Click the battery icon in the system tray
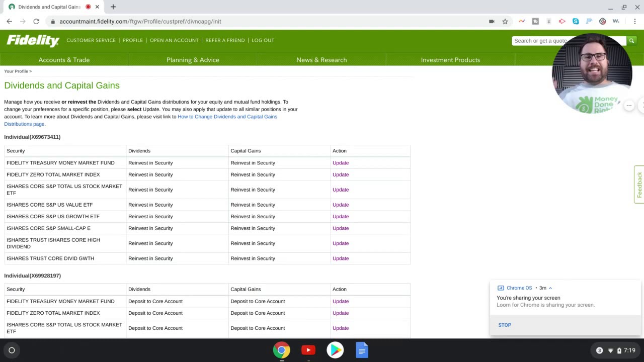 click(619, 350)
